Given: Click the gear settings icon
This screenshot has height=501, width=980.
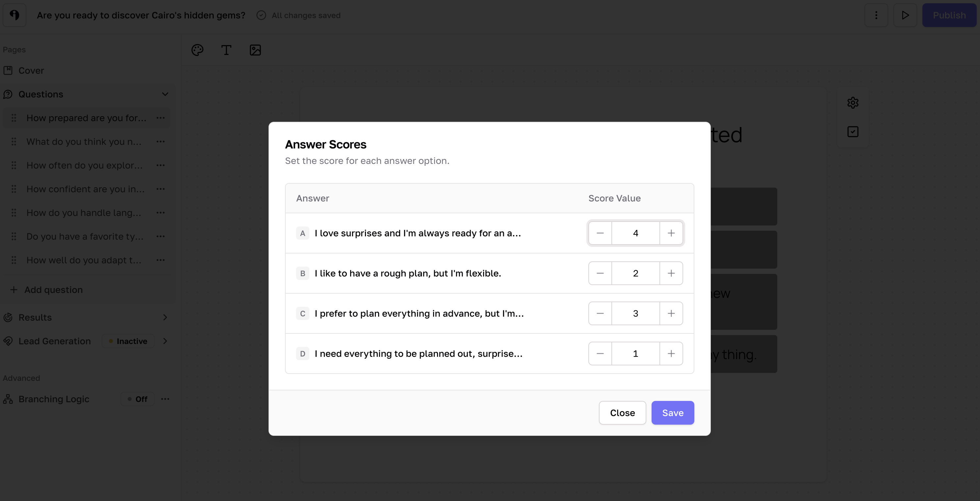Looking at the screenshot, I should point(853,103).
